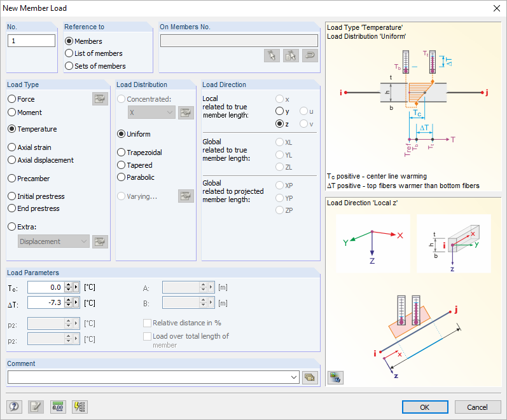
Task: Select Tapered load distribution
Action: pos(134,165)
